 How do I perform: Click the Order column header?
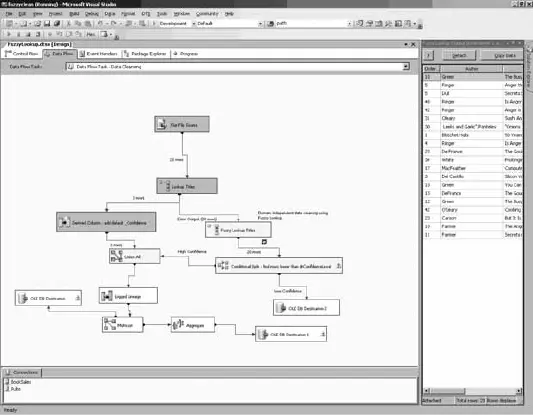pos(432,69)
